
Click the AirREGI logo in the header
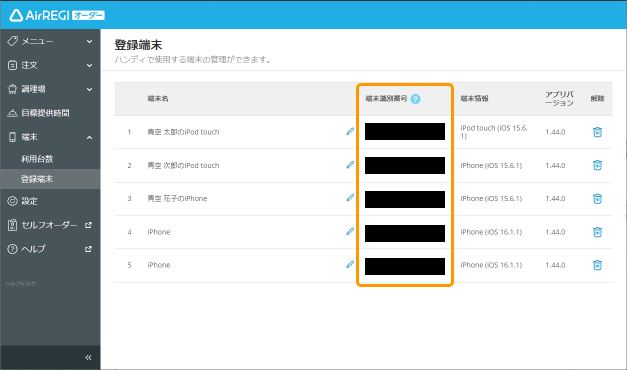[57, 15]
